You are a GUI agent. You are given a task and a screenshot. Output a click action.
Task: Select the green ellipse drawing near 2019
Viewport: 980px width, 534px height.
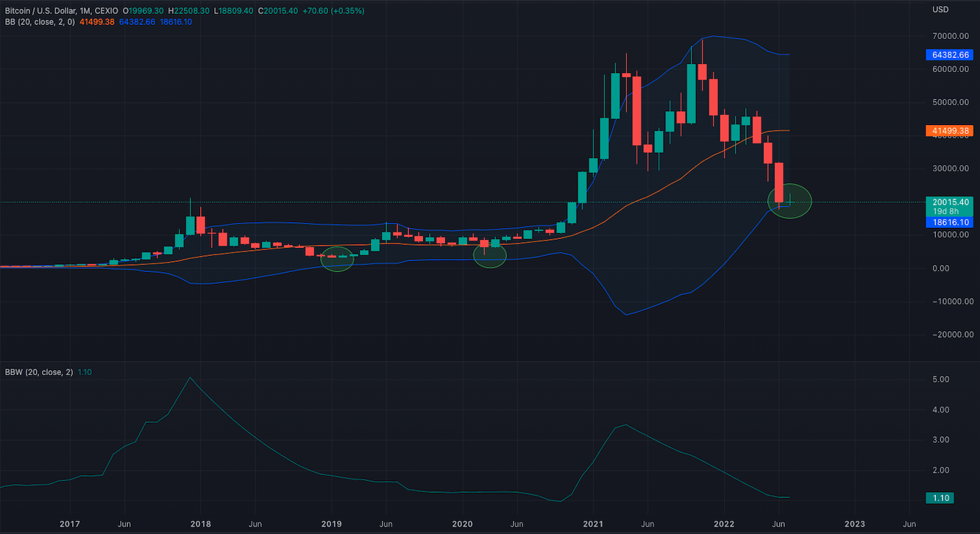tap(337, 259)
